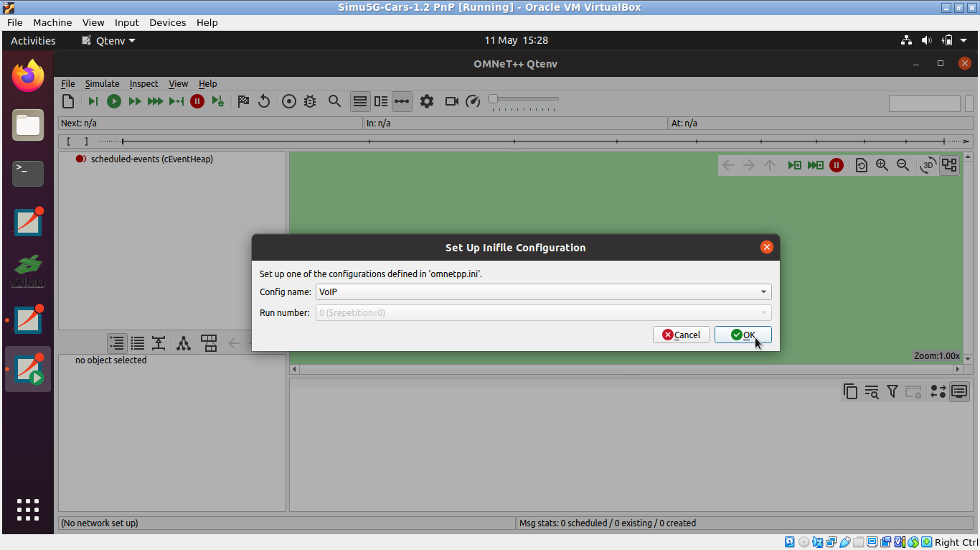Click the new/load NED file icon
980x550 pixels.
coord(68,101)
